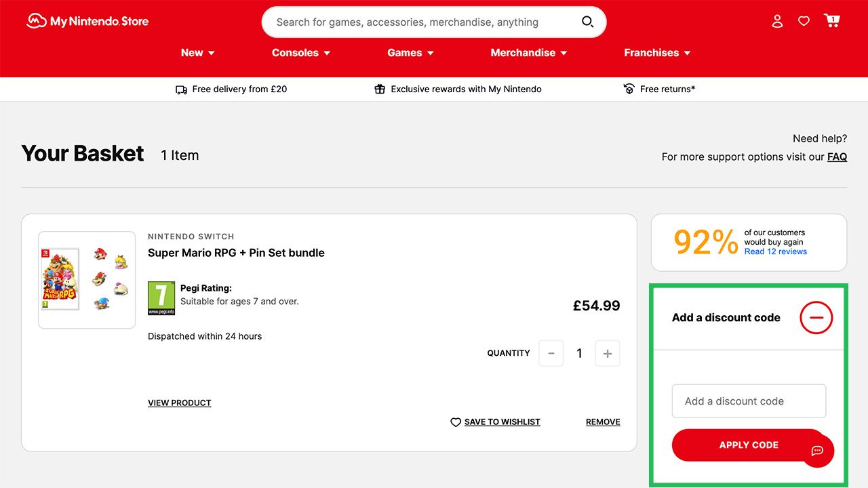Expand the Consoles menu
This screenshot has height=488, width=868.
point(301,53)
